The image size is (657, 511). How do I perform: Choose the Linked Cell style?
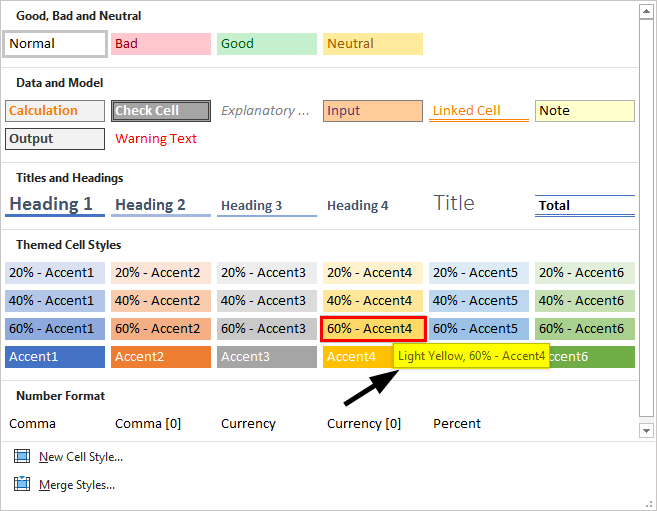click(479, 111)
